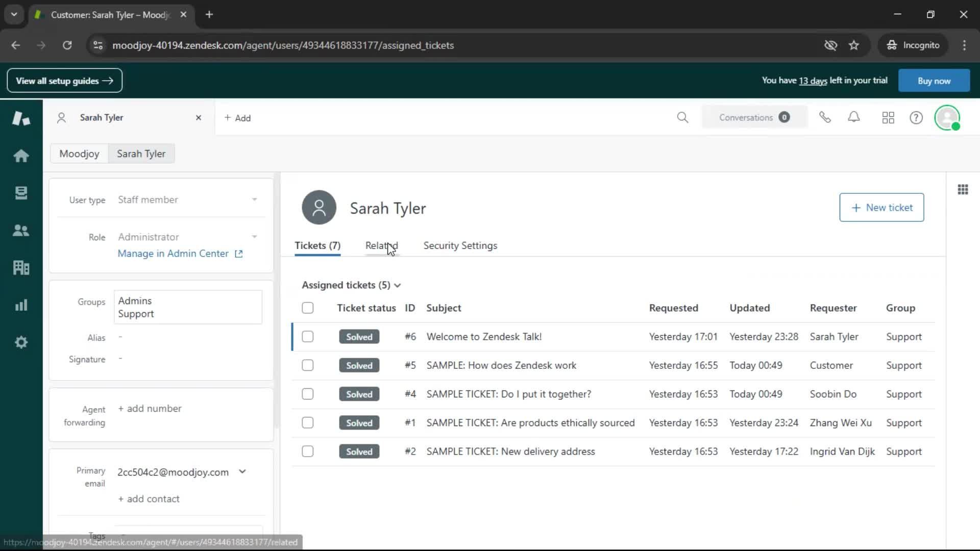Open apps grid icon on right panel
The width and height of the screenshot is (980, 551).
click(x=963, y=190)
